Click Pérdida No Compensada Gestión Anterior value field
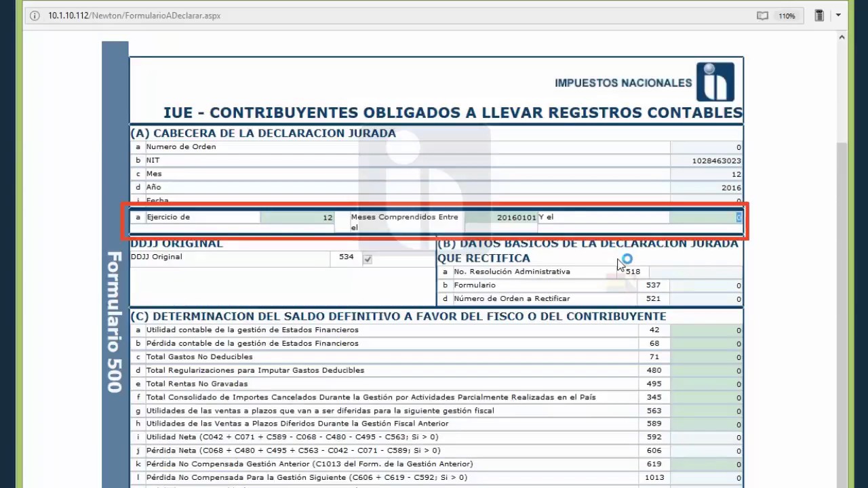The width and height of the screenshot is (868, 488). 706,464
